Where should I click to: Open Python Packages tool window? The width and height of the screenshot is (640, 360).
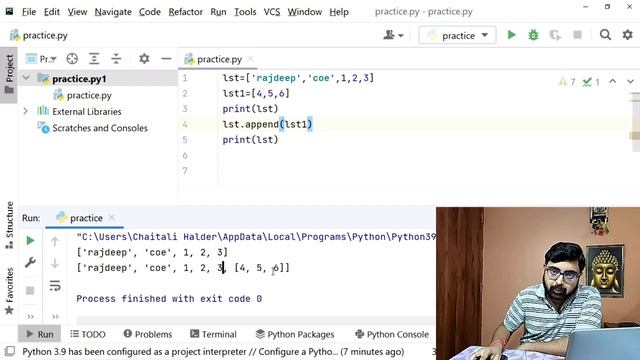click(295, 334)
